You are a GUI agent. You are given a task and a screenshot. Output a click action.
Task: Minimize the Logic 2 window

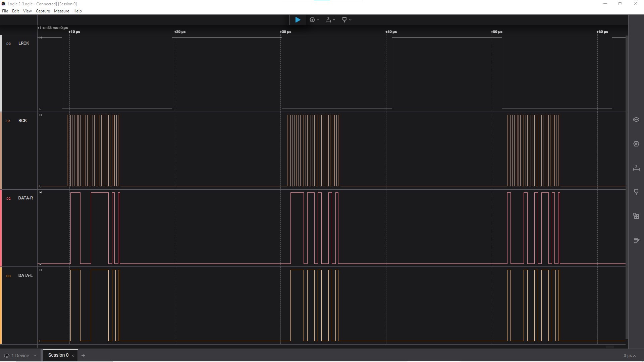pyautogui.click(x=605, y=4)
